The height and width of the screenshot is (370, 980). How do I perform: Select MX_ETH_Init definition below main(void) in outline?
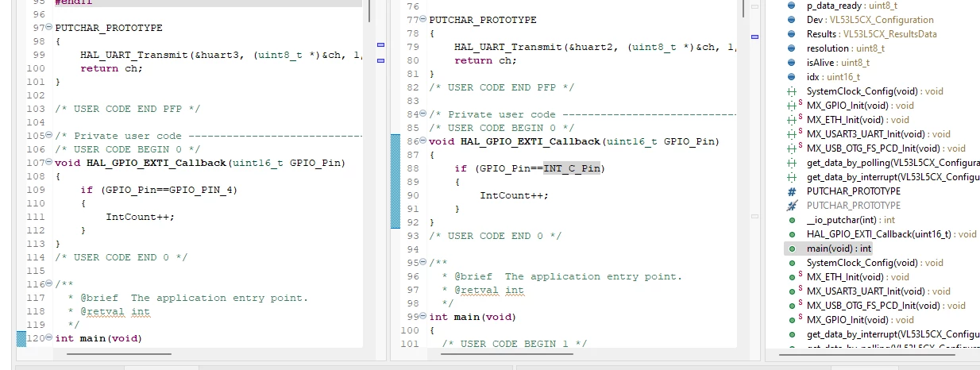(x=858, y=277)
